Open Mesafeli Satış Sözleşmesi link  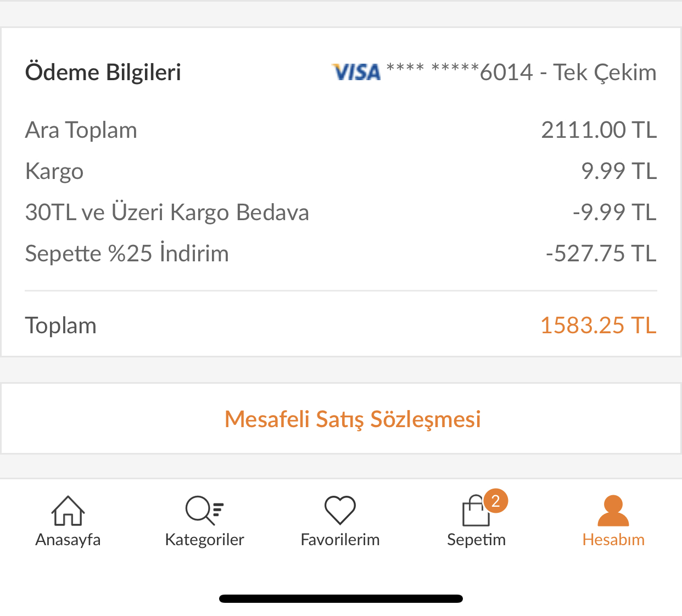(353, 419)
